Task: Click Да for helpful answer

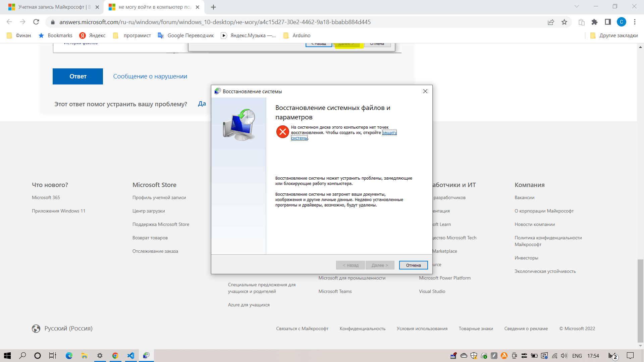Action: [x=202, y=104]
